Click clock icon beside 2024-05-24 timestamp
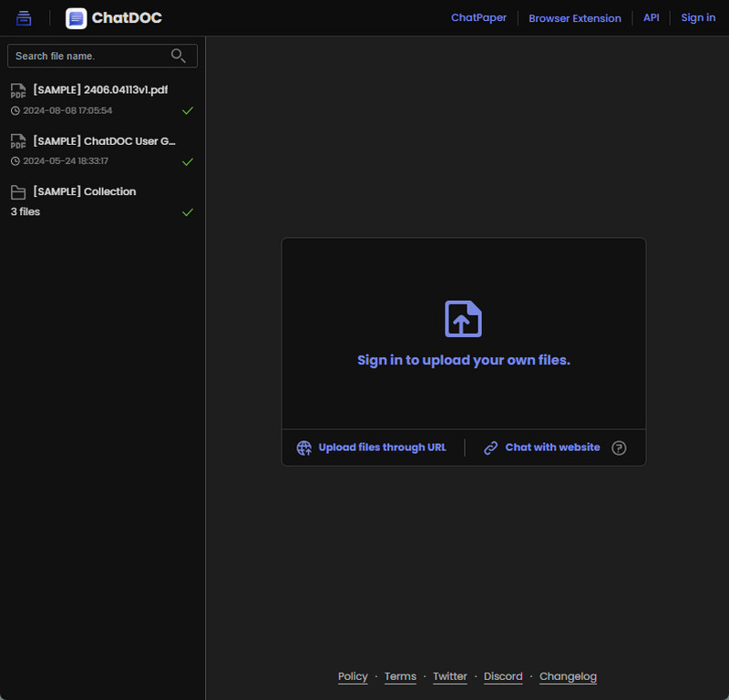 click(x=15, y=161)
